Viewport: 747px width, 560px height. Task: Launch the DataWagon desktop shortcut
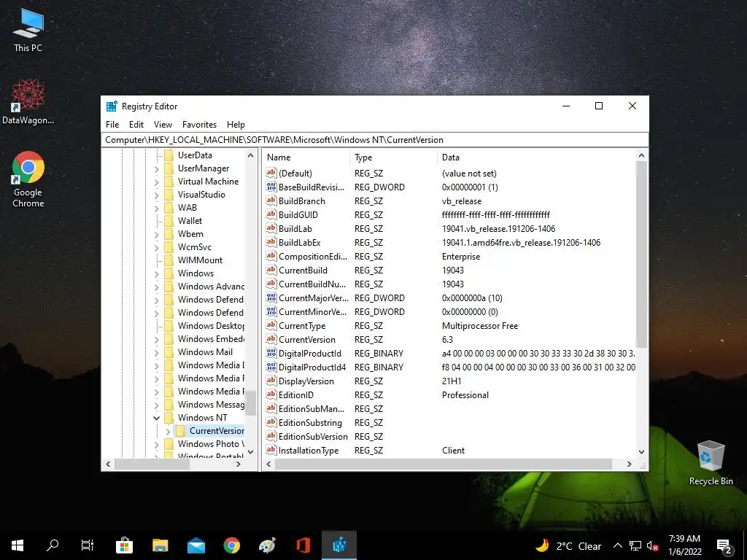tap(28, 102)
